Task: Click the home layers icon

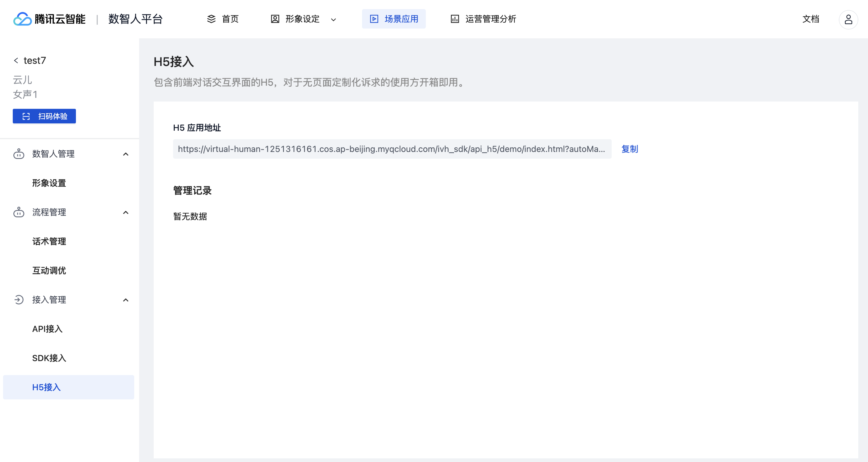Action: coord(211,19)
